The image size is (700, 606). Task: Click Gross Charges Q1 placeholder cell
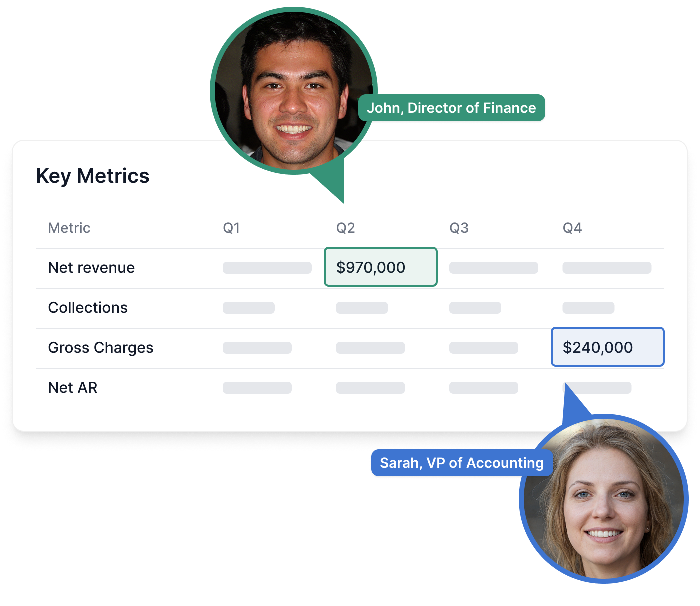(257, 348)
